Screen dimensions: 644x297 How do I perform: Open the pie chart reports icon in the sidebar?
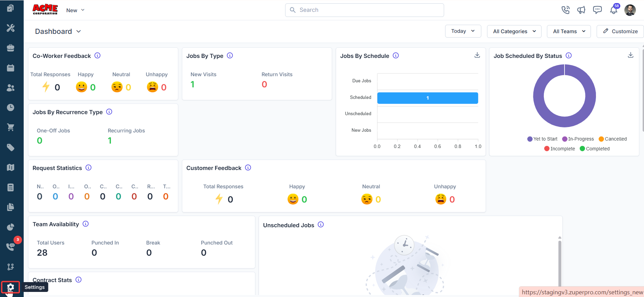click(10, 227)
